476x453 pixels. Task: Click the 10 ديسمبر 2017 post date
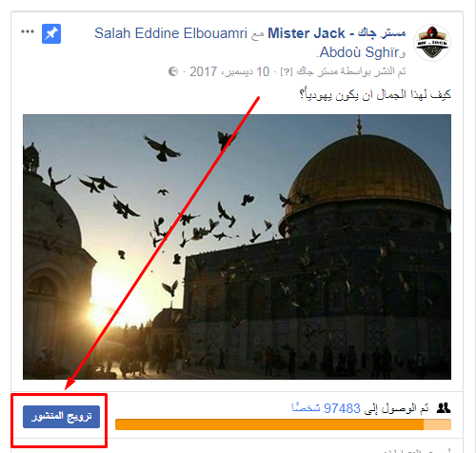pos(229,71)
